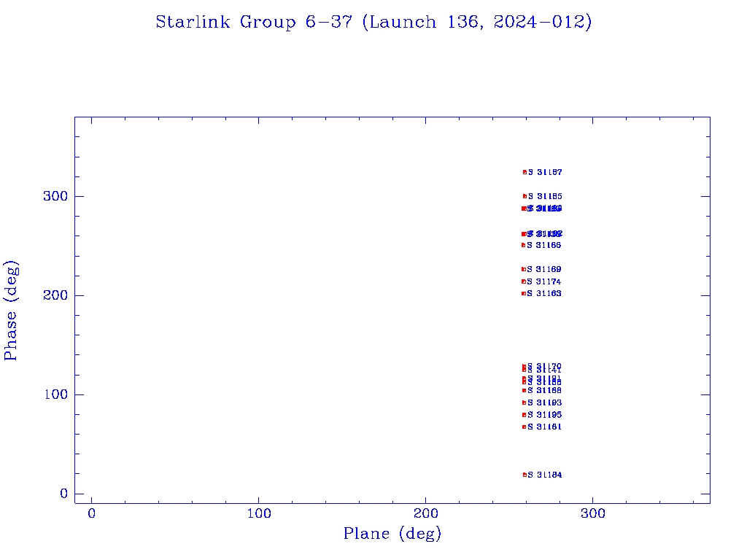Viewport: 747px width, 560px height.
Task: Select the red marker beside S 31167
Action: point(525,172)
